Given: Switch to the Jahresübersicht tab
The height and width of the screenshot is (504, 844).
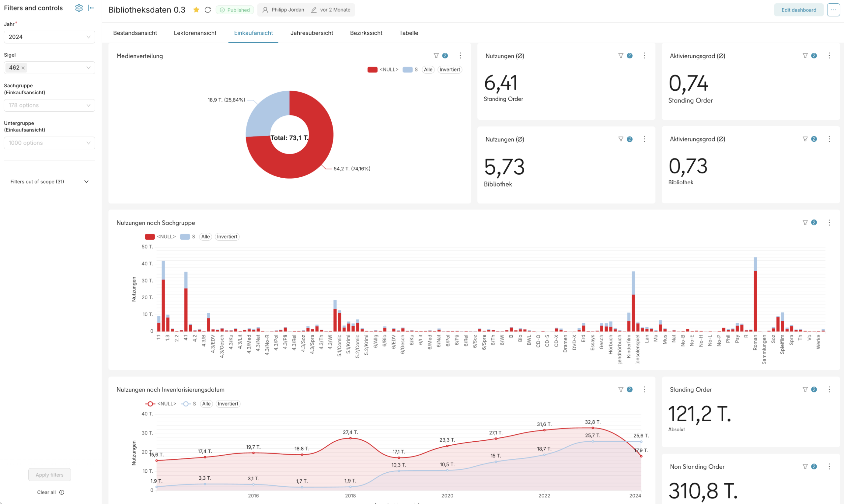Looking at the screenshot, I should coord(312,33).
